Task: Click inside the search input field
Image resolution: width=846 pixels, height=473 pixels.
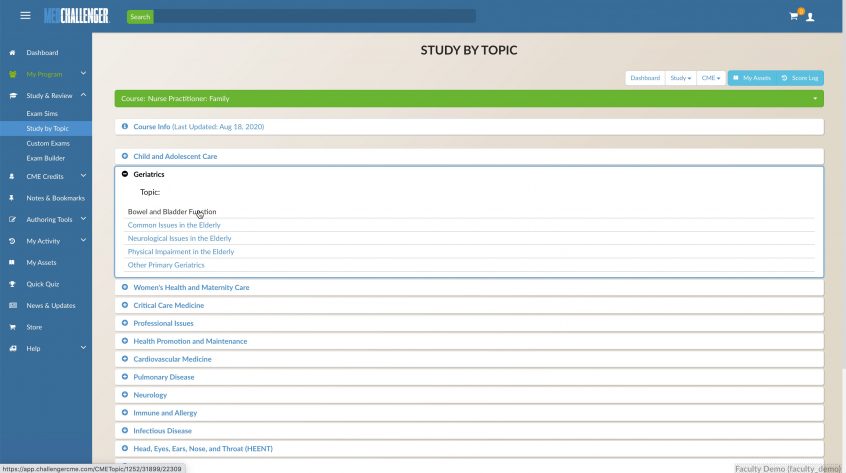Action: pyautogui.click(x=315, y=17)
